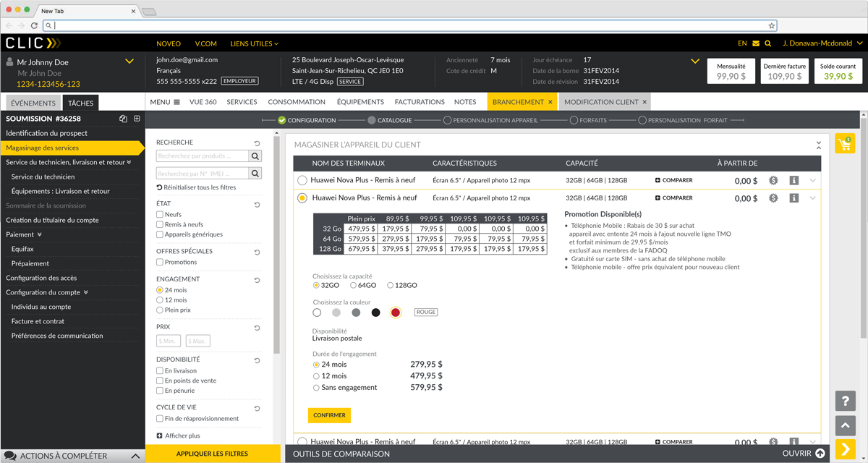Click dollar badge icon in the selected product row
The image size is (868, 463).
773,198
